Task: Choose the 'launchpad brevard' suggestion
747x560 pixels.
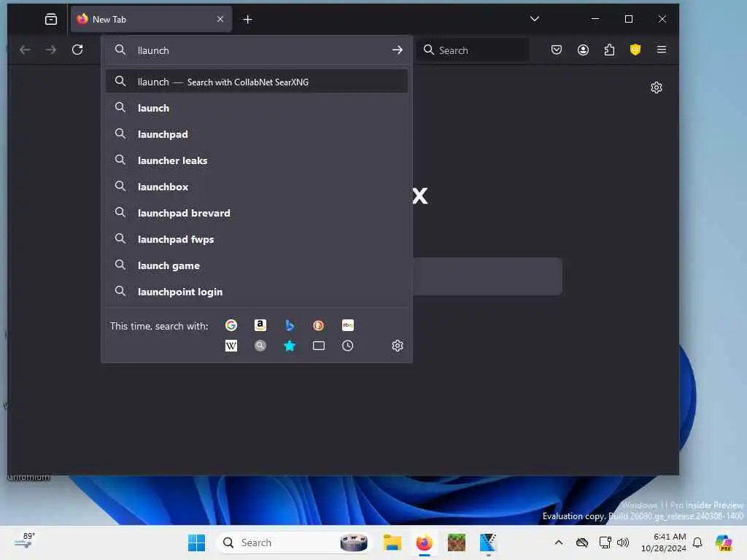Action: click(257, 213)
